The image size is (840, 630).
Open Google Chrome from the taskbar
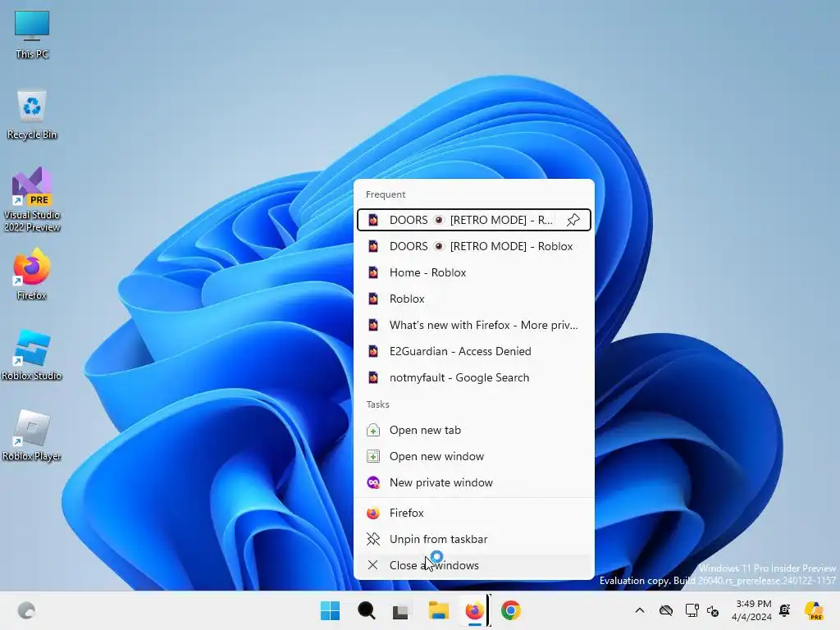[510, 610]
